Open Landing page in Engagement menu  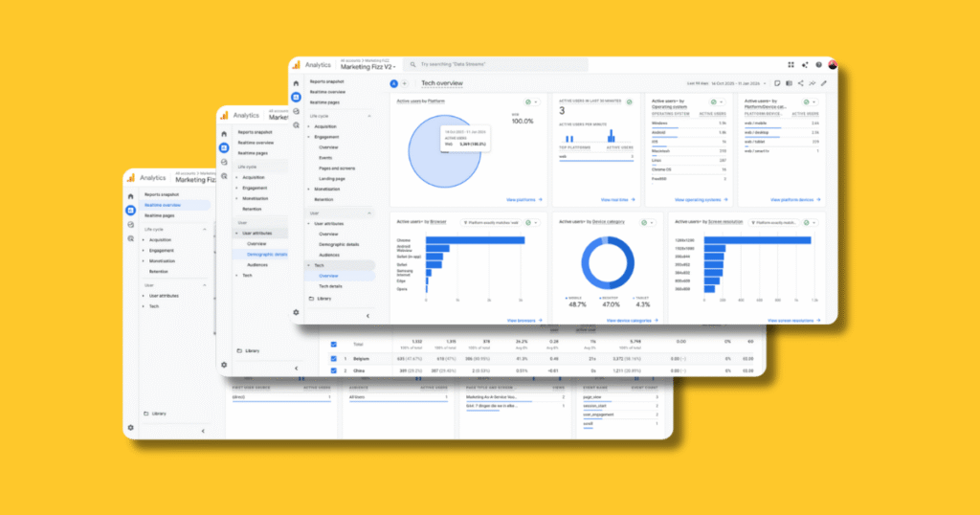click(x=332, y=179)
